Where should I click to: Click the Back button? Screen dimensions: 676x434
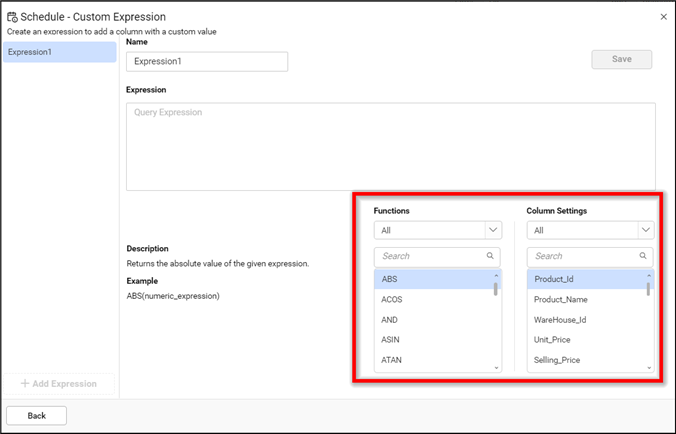tap(37, 415)
